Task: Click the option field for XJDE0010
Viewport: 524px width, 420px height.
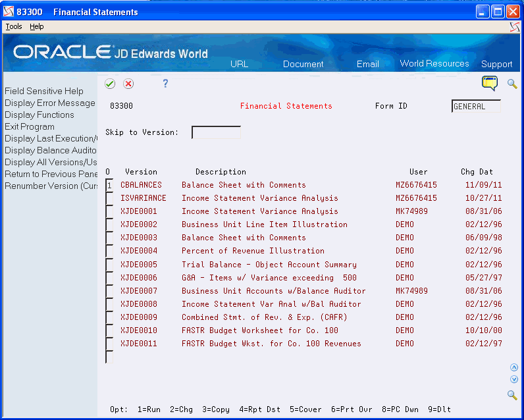Action: (109, 330)
